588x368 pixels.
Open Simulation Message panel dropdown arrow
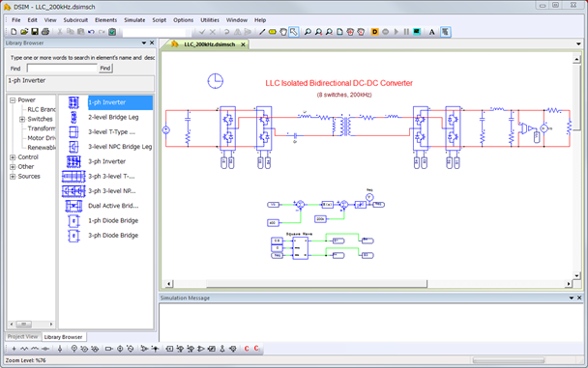click(x=572, y=298)
